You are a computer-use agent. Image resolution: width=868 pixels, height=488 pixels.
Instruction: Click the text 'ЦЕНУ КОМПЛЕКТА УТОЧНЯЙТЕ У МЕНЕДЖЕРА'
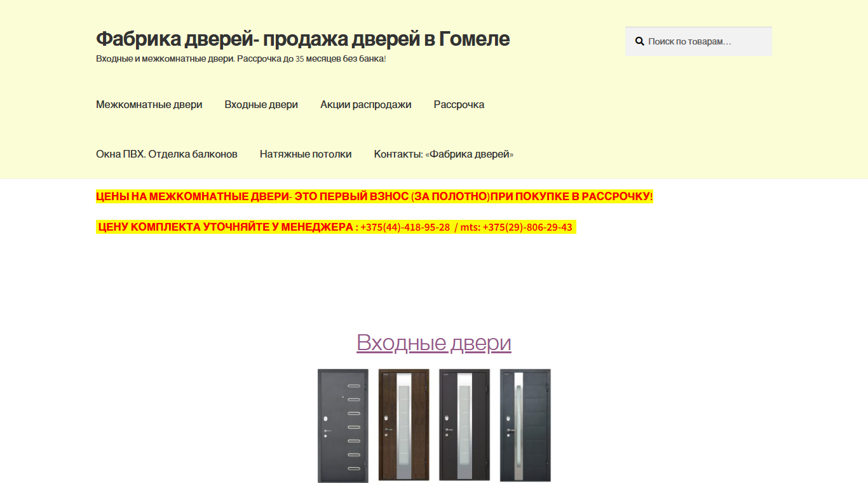point(226,227)
